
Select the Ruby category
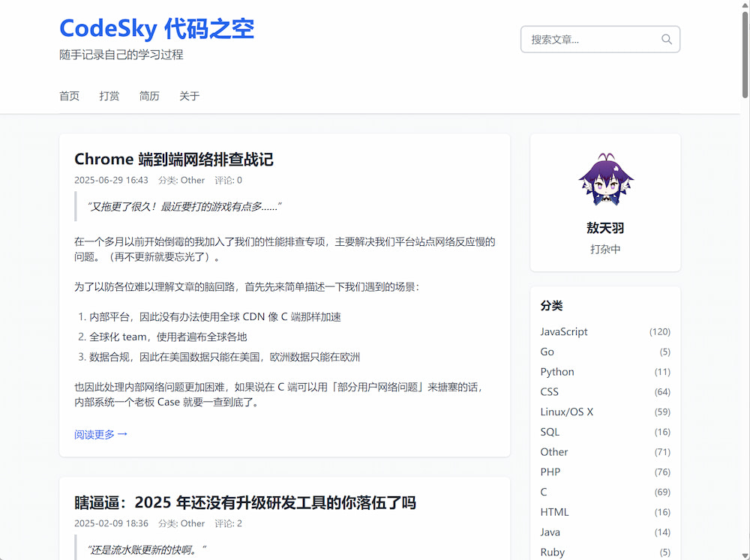(553, 552)
